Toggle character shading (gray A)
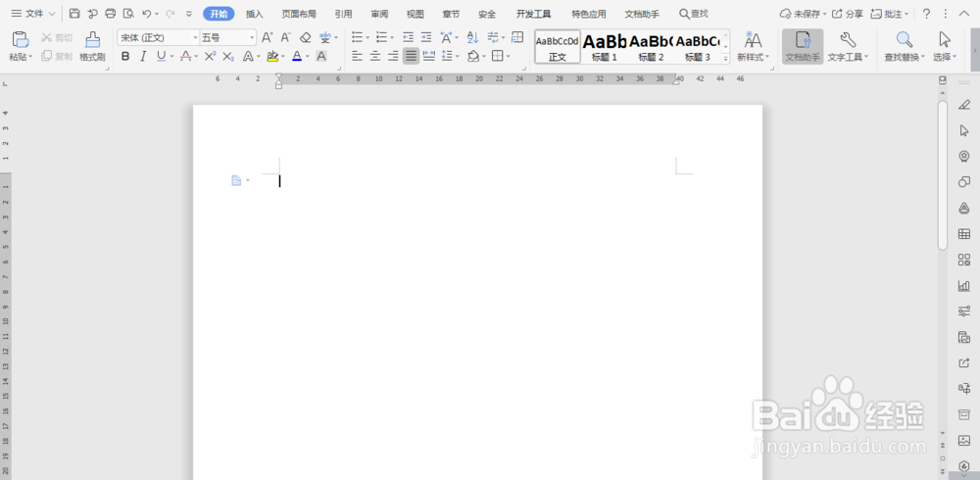 pos(321,56)
